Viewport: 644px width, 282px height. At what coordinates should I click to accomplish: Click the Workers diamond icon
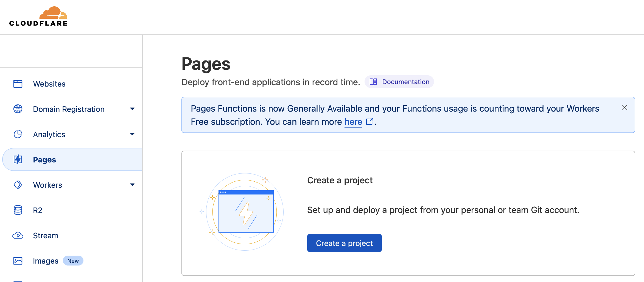tap(18, 185)
